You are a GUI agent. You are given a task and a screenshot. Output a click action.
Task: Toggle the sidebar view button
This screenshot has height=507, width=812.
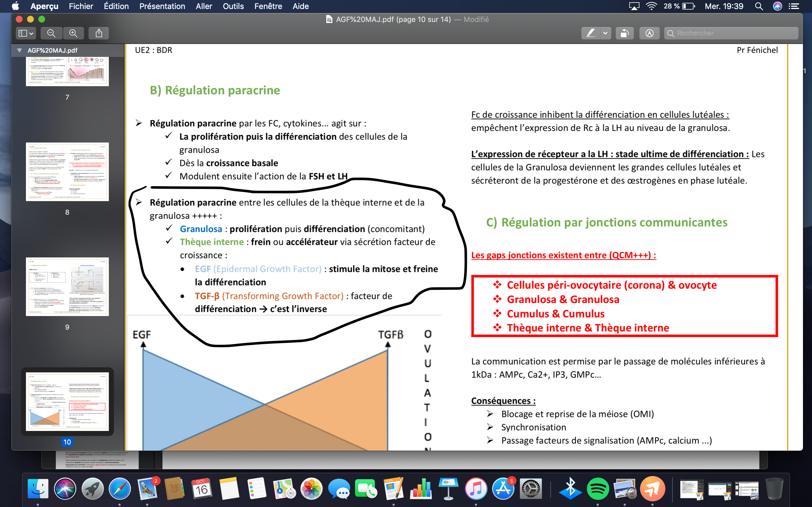click(23, 33)
